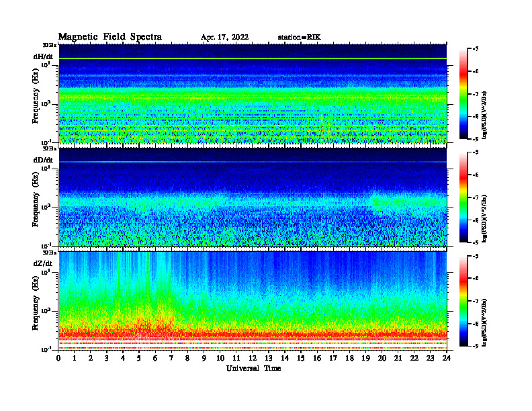
Task: Click the "24" hour tick on time axis
Action: tap(447, 358)
